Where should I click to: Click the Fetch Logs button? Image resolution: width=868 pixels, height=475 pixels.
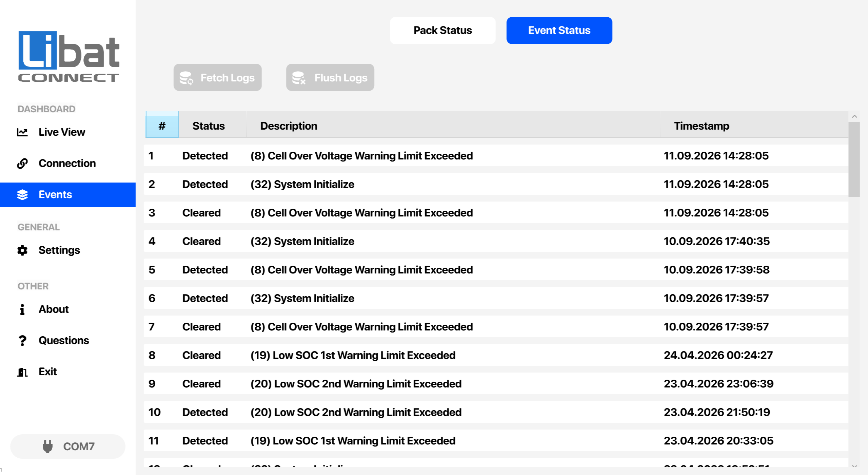(217, 77)
